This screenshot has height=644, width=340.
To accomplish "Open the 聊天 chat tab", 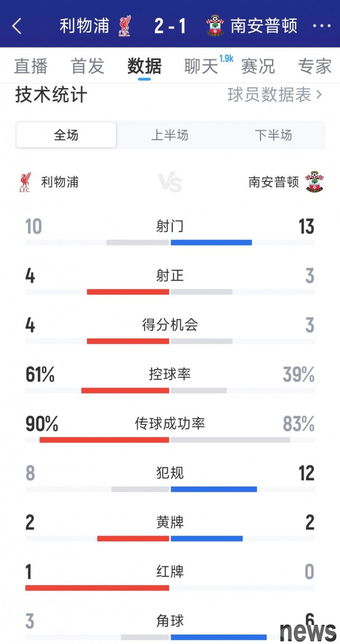I will (x=201, y=66).
